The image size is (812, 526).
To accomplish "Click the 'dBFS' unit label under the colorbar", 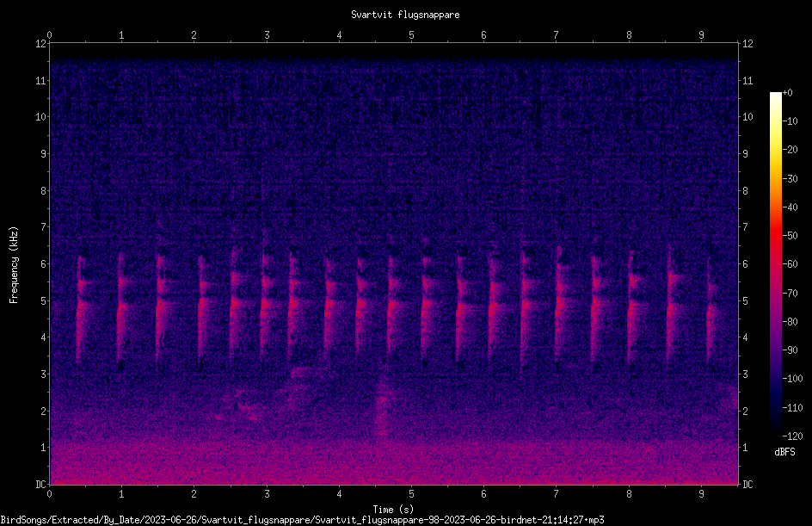I will 784,452.
